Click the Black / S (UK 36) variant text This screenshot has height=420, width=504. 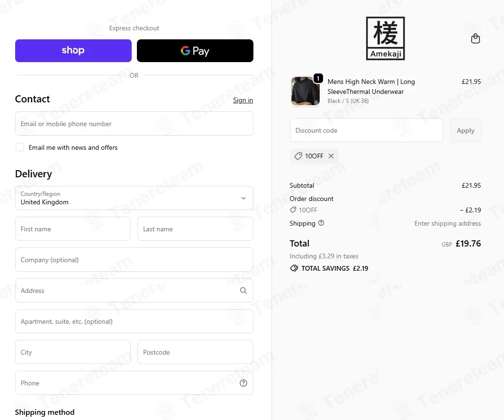pyautogui.click(x=348, y=101)
